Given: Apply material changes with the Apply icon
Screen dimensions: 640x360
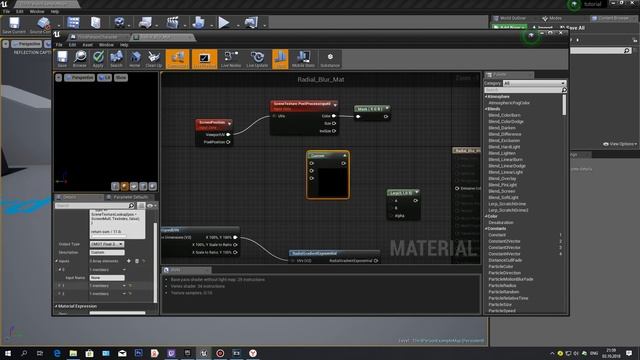Looking at the screenshot, I should (x=98, y=59).
